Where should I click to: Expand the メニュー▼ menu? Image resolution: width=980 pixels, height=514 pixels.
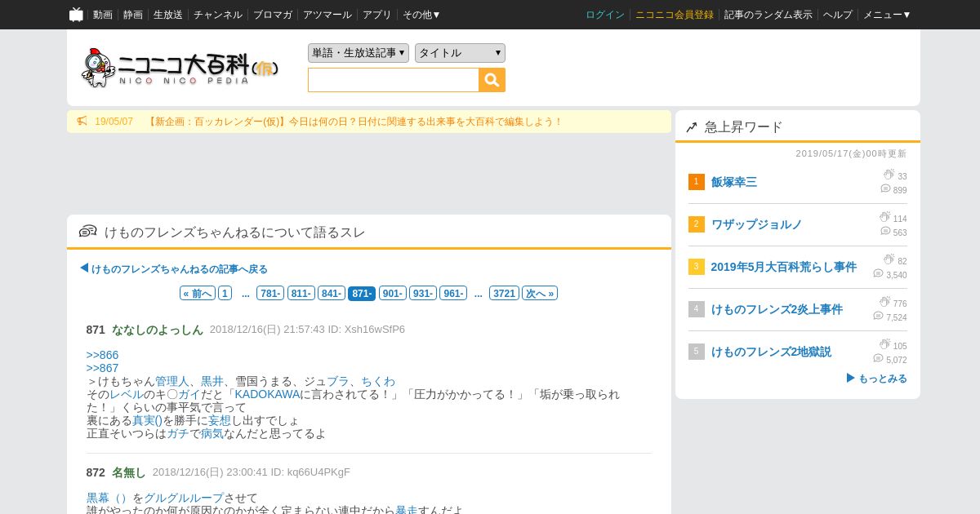(x=887, y=15)
